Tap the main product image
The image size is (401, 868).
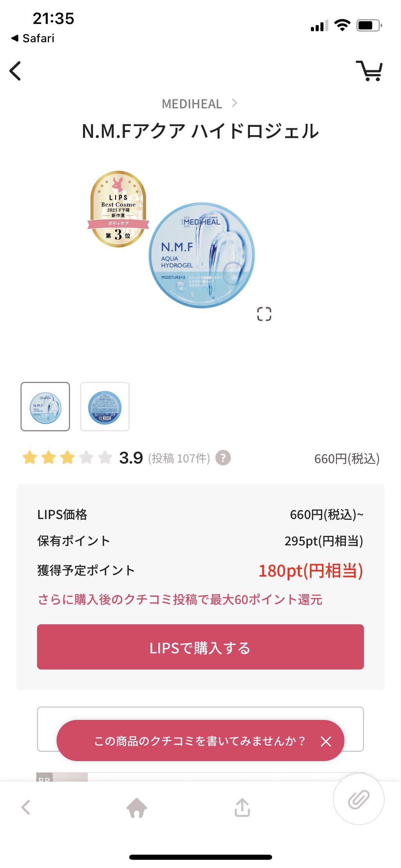202,255
